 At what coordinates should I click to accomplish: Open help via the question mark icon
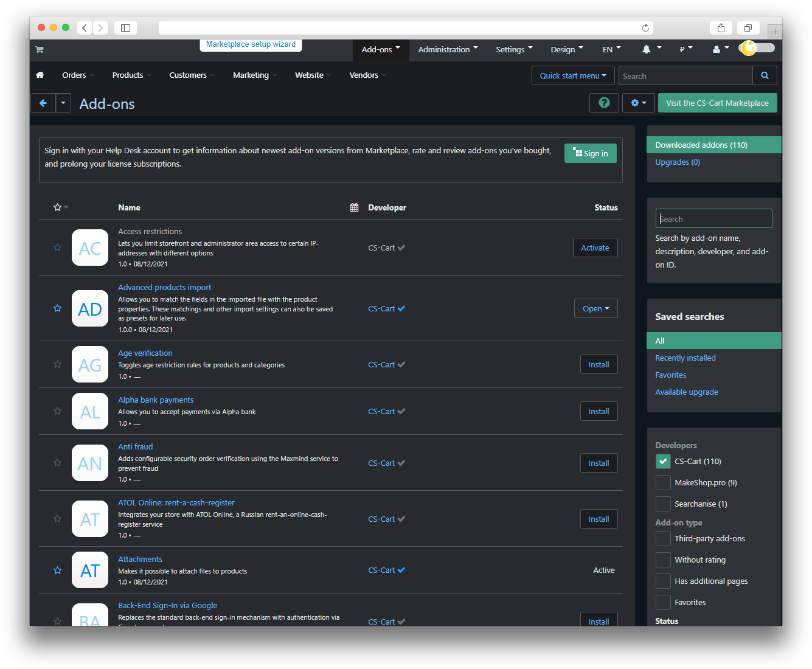coord(604,103)
